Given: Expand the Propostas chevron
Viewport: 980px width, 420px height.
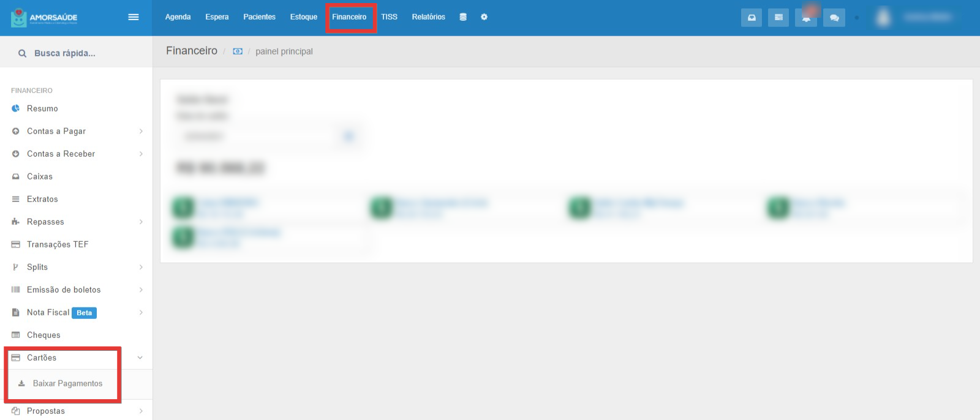Looking at the screenshot, I should pos(141,411).
